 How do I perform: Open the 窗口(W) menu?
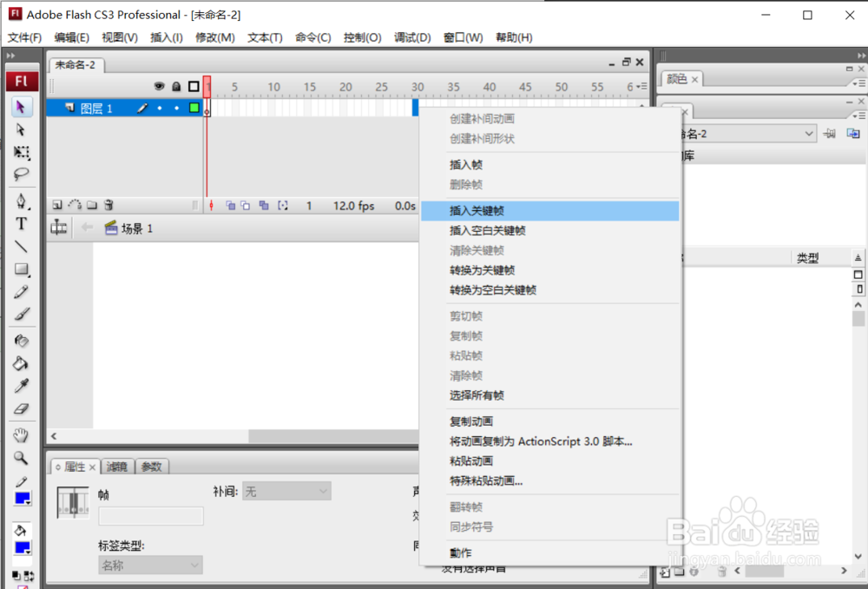pos(464,37)
